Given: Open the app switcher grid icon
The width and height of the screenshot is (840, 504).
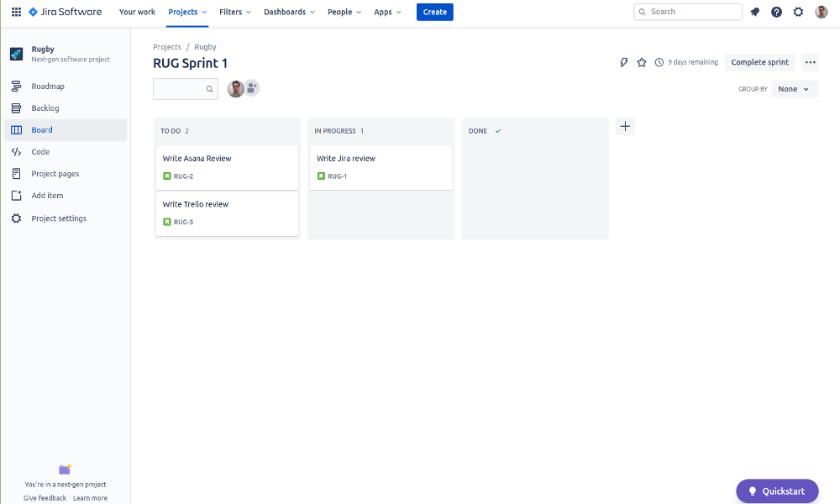Looking at the screenshot, I should pos(16,12).
